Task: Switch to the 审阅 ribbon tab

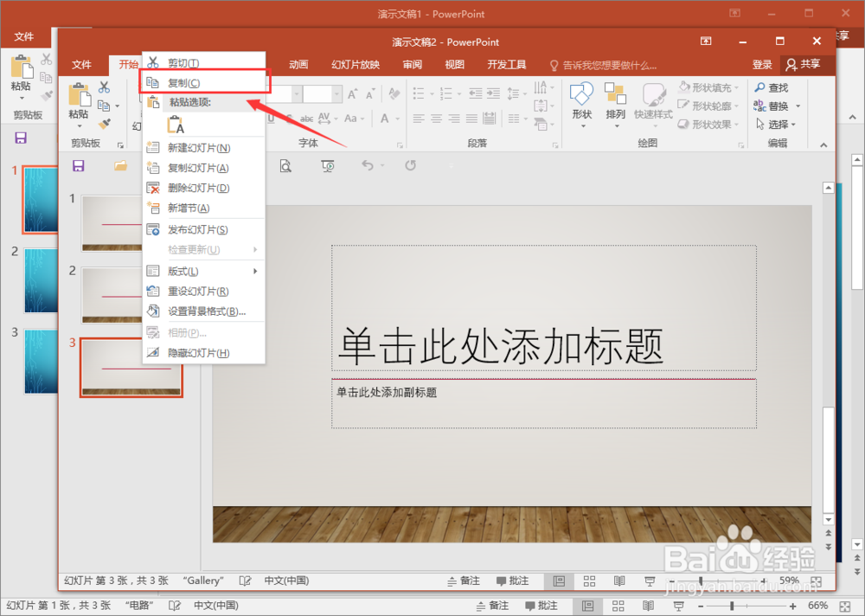Action: coord(412,65)
